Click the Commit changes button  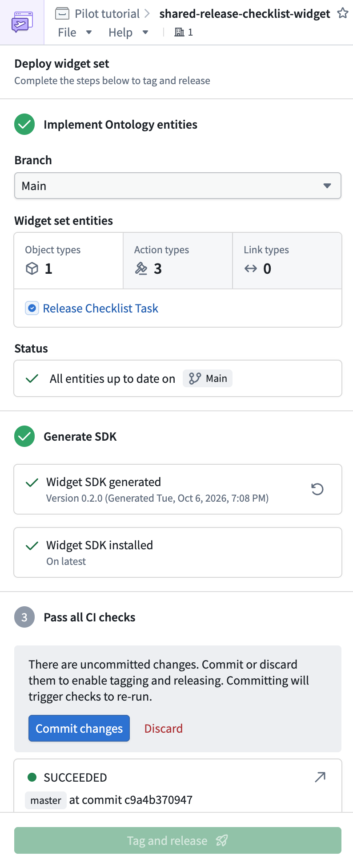coord(79,728)
